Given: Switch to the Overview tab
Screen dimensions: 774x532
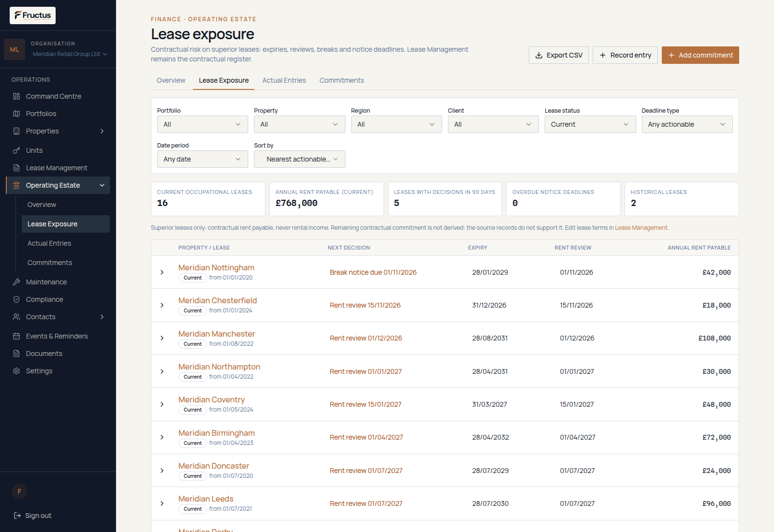Looking at the screenshot, I should pos(171,80).
